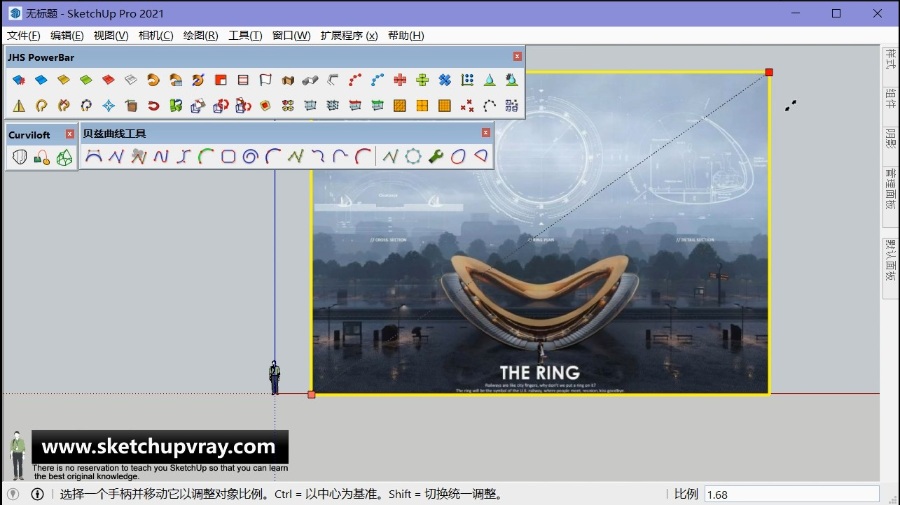The width and height of the screenshot is (900, 505).
Task: Click the red plus icon in JHS PowerBar
Action: [x=400, y=80]
